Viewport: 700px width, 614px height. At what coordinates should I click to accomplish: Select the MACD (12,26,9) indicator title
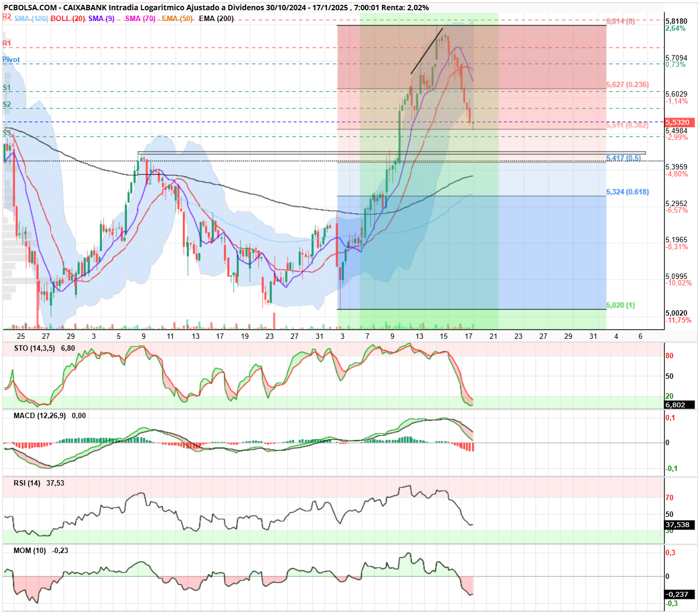point(40,415)
